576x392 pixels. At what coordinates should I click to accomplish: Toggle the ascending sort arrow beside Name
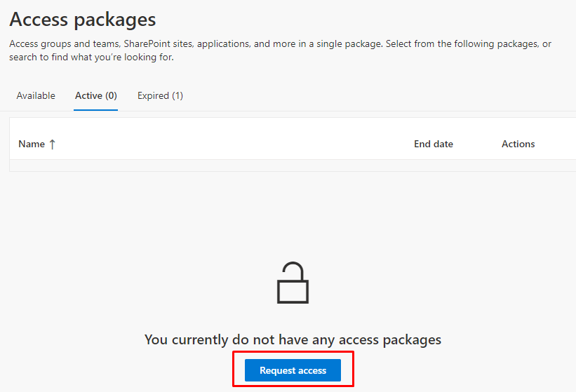pos(52,144)
